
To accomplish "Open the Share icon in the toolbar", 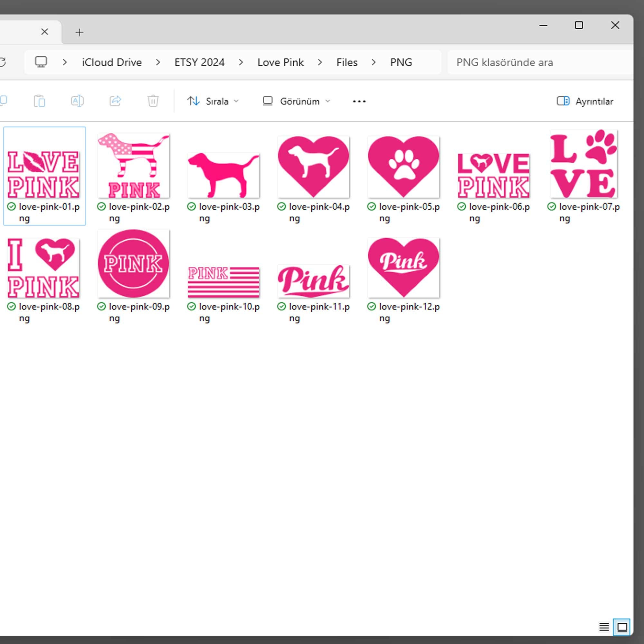I will (x=115, y=101).
